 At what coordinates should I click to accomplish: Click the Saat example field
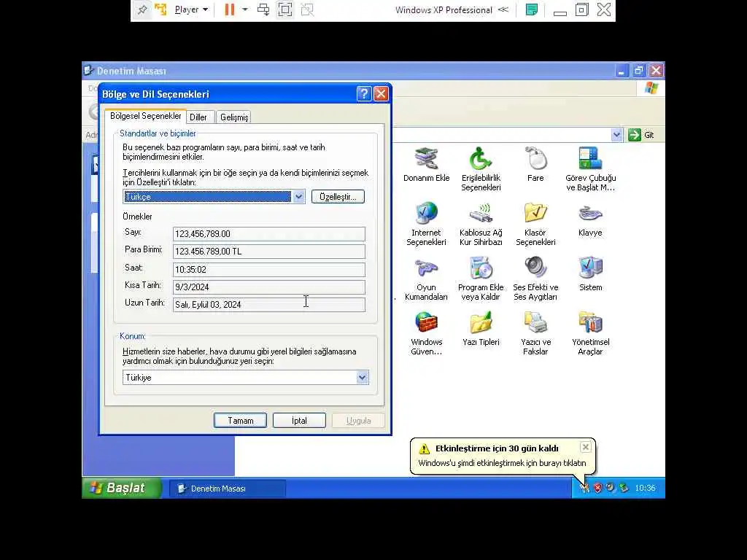pyautogui.click(x=268, y=270)
